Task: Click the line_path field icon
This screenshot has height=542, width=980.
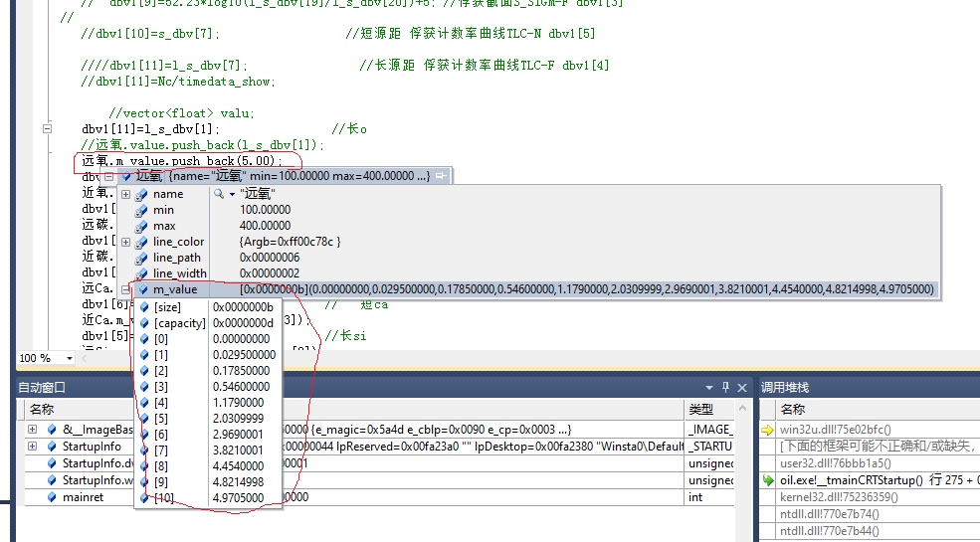Action: (x=141, y=258)
